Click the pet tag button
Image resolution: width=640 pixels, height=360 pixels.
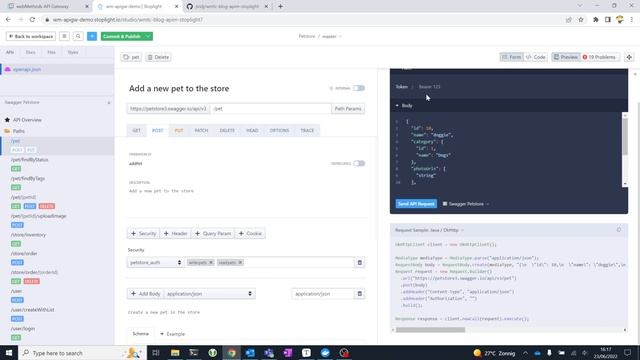point(131,57)
